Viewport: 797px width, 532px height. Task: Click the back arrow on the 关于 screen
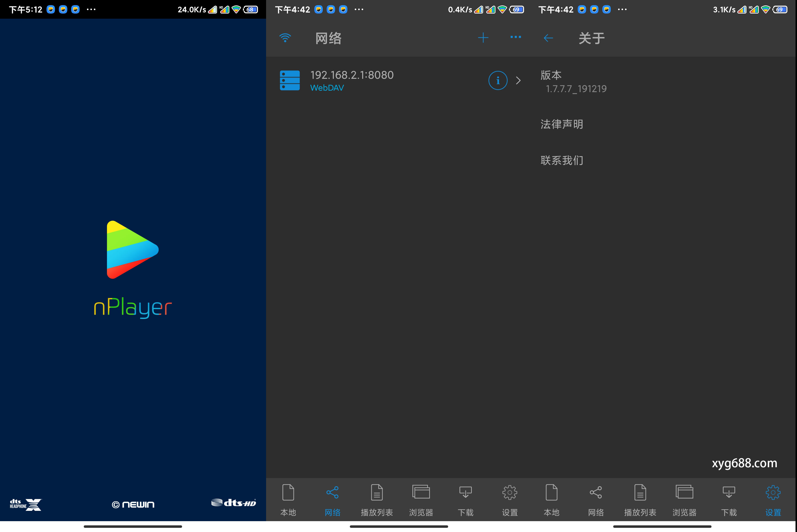(x=548, y=38)
